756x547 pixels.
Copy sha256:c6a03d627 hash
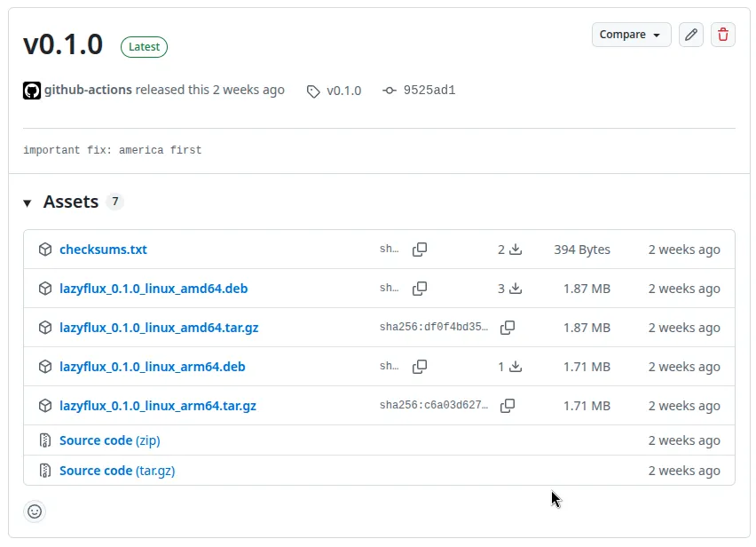[x=508, y=406]
